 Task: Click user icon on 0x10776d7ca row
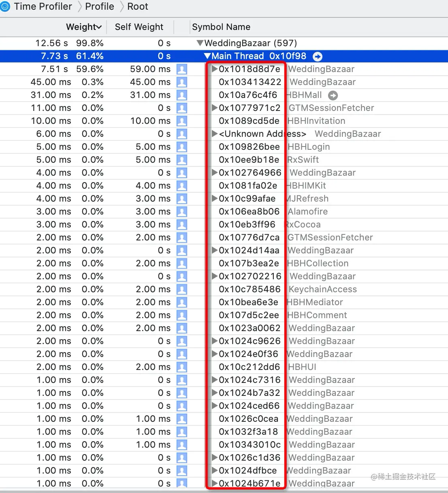point(182,238)
